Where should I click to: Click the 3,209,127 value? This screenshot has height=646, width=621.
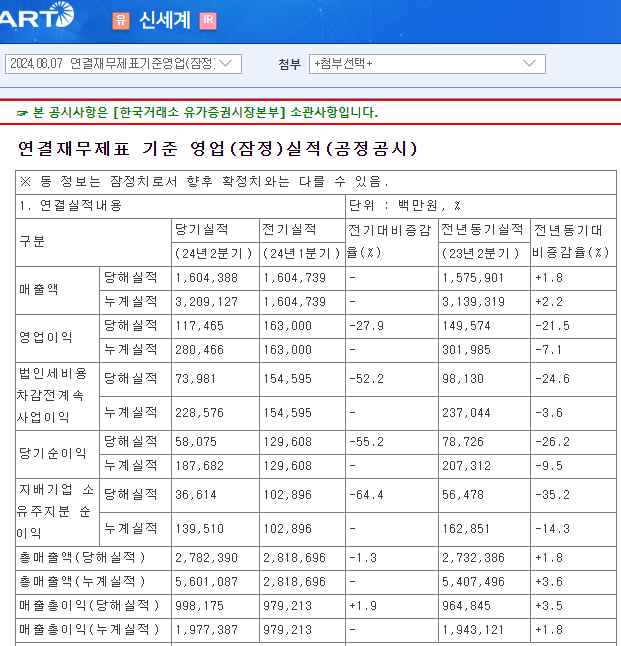206,302
